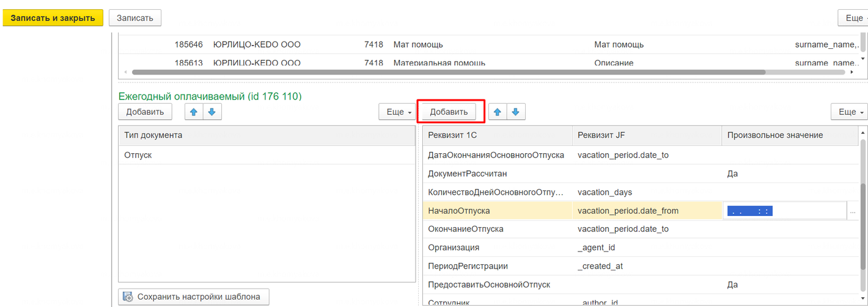Sort by Реквизит 1С column header
868x307 pixels.
[x=497, y=135]
